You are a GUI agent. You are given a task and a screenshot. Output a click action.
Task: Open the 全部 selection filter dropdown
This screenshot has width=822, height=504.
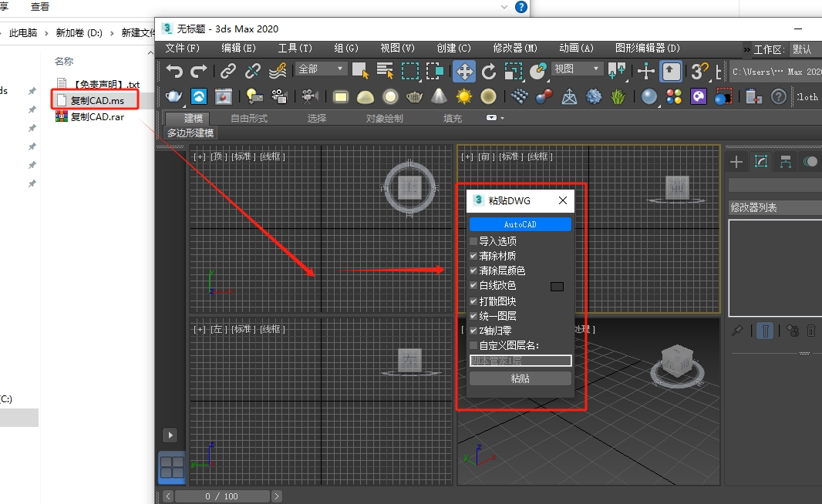[321, 69]
